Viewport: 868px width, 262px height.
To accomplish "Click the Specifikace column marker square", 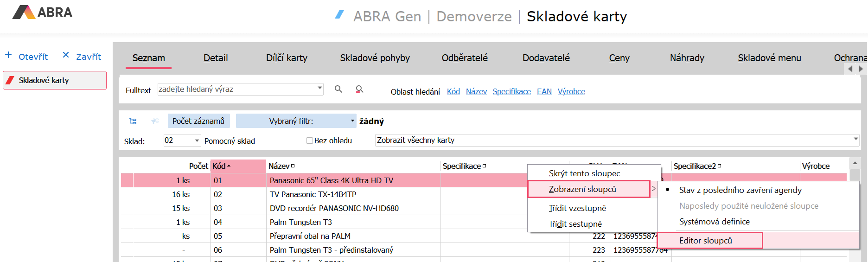I will coord(484,166).
